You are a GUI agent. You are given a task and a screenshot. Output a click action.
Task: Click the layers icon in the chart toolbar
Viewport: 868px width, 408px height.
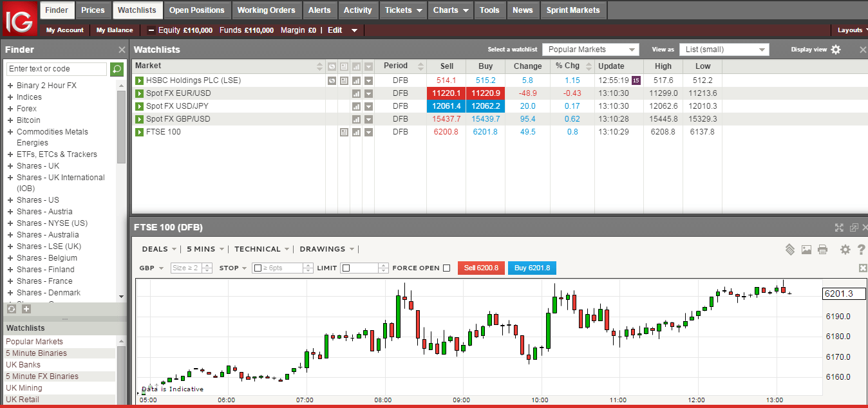790,250
